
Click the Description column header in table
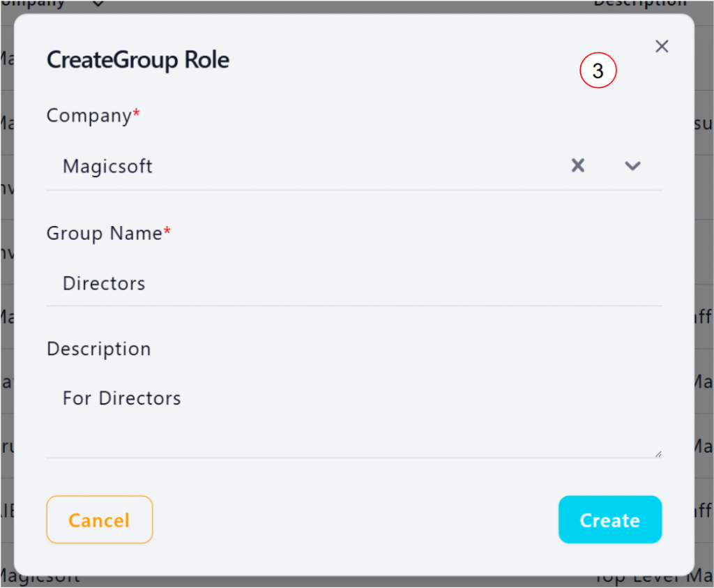click(639, 4)
